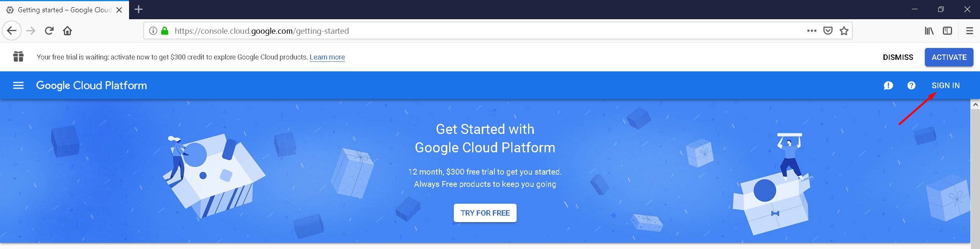Bookmark this page with the star icon

pyautogui.click(x=844, y=31)
